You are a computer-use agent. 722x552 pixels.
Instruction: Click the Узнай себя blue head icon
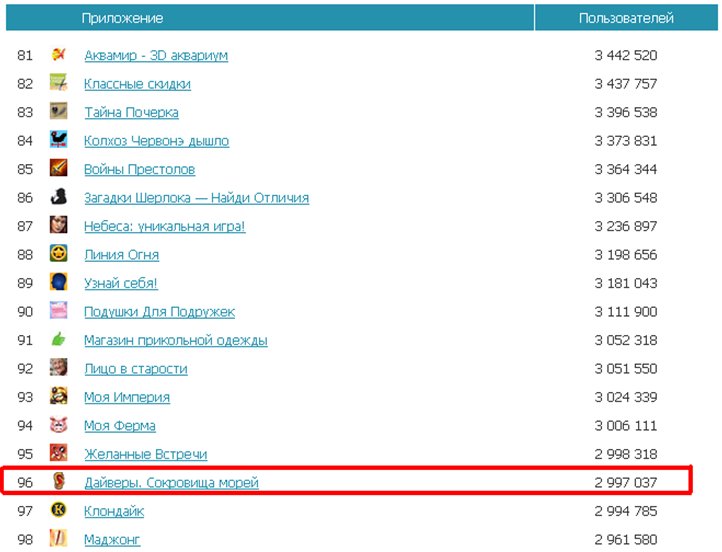(58, 282)
